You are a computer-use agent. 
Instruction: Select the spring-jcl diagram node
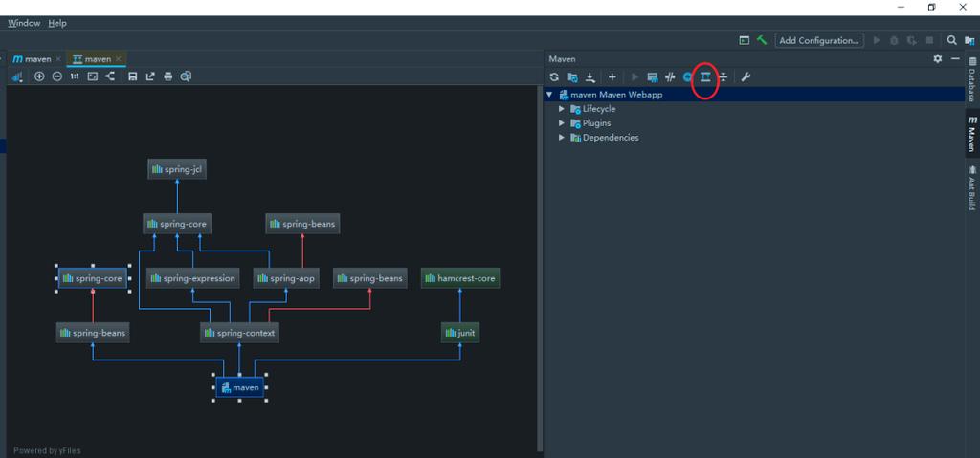pos(177,169)
